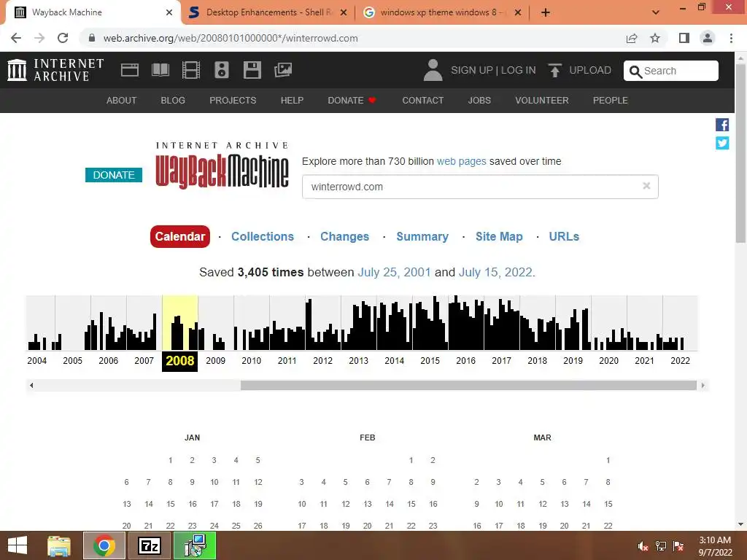Click the SIGN UP link
The image size is (747, 560).
[472, 71]
